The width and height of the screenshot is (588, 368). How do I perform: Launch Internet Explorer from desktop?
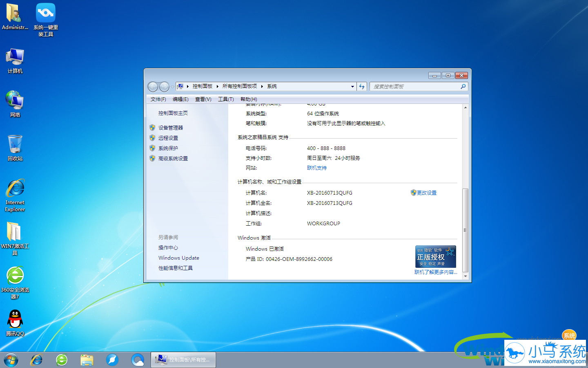click(15, 195)
